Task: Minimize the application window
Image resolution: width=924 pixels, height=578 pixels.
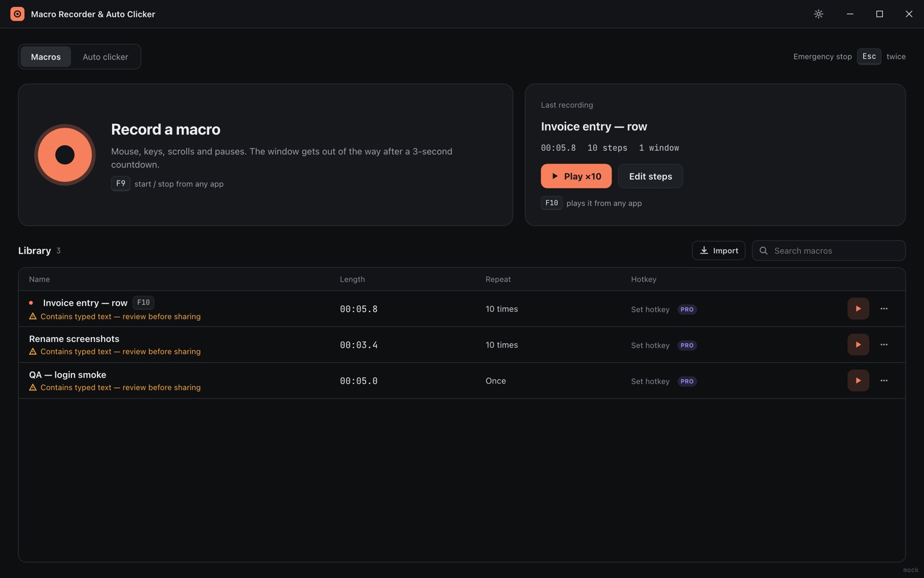Action: point(850,14)
